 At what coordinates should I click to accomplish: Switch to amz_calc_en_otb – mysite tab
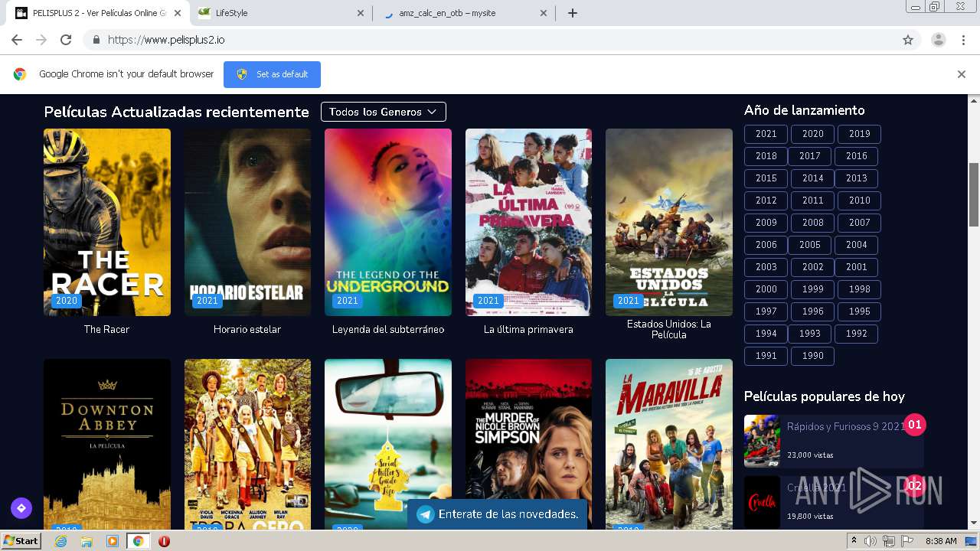pos(464,13)
